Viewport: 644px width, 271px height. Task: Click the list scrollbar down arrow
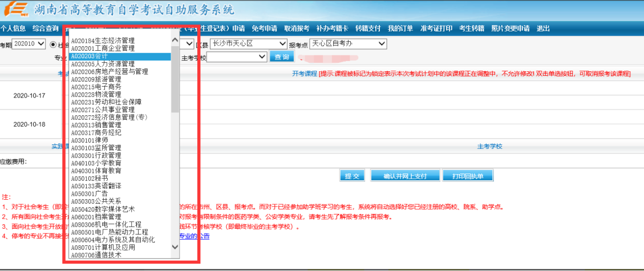[x=175, y=246]
